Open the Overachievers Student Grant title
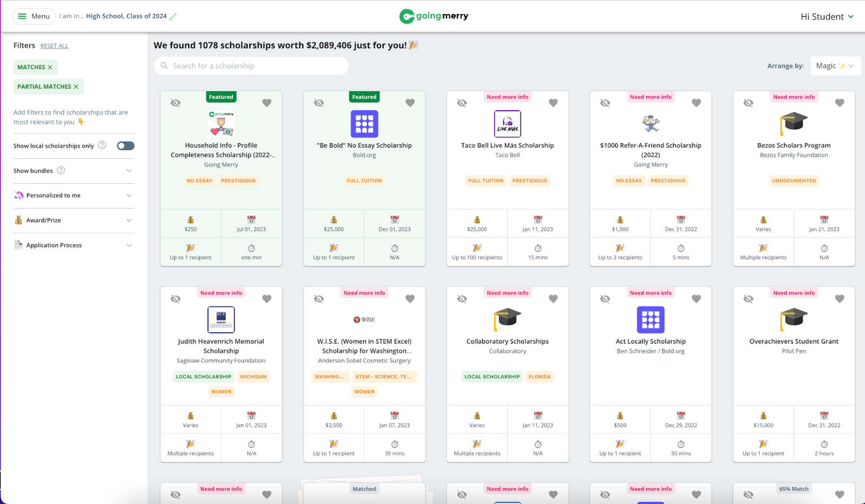Viewport: 865px width, 504px height. (794, 341)
